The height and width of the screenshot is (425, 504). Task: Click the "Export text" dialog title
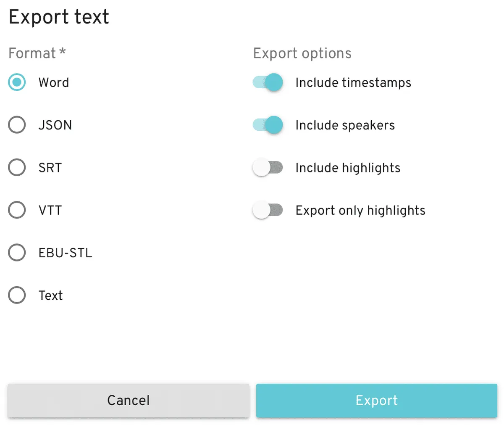(x=59, y=17)
